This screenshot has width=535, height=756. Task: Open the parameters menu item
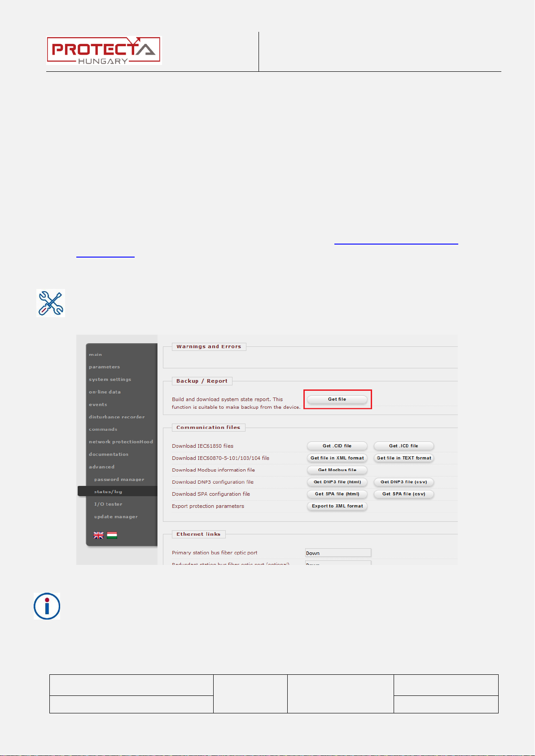tap(104, 367)
